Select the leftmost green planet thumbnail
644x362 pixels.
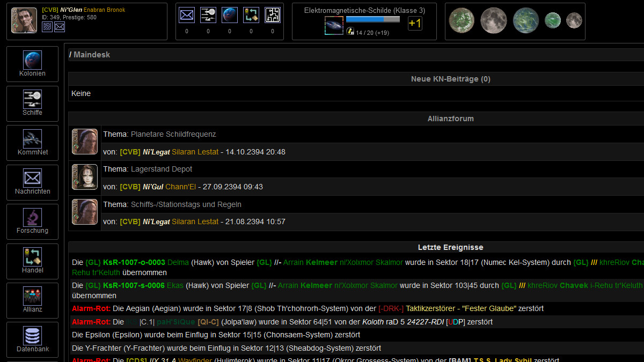click(462, 20)
